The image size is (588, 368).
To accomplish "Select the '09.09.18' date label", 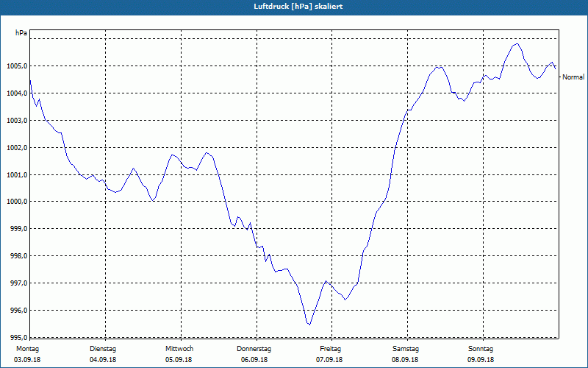I will tap(481, 360).
